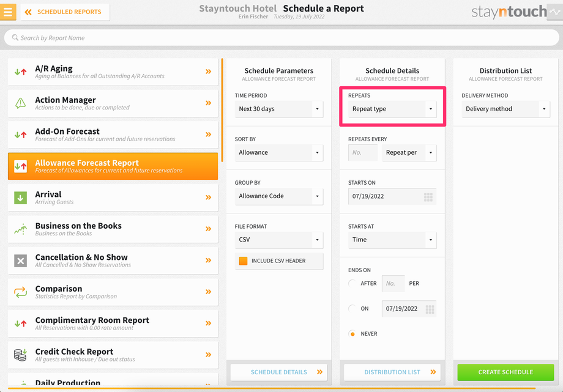Image resolution: width=563 pixels, height=392 pixels.
Task: Open the Time Period dropdown
Action: pyautogui.click(x=279, y=109)
